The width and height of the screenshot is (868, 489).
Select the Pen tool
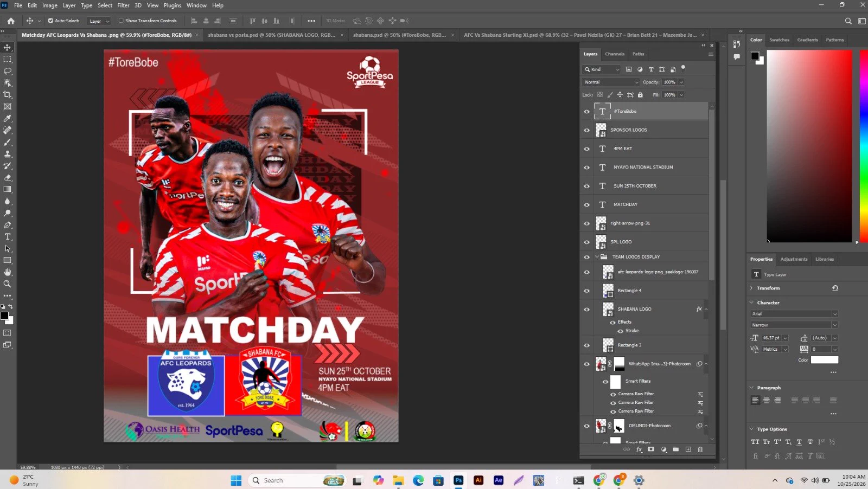click(8, 224)
